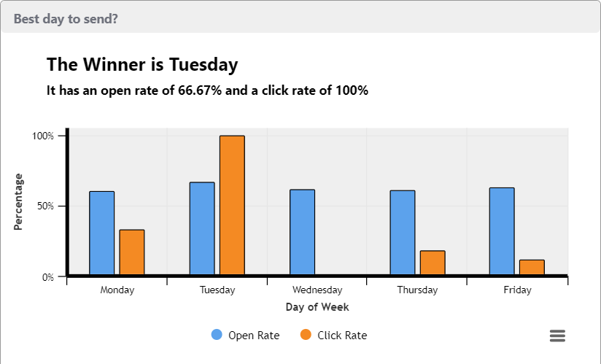The image size is (601, 364).
Task: Click the blue Open Rate legend circle
Action: [x=217, y=335]
